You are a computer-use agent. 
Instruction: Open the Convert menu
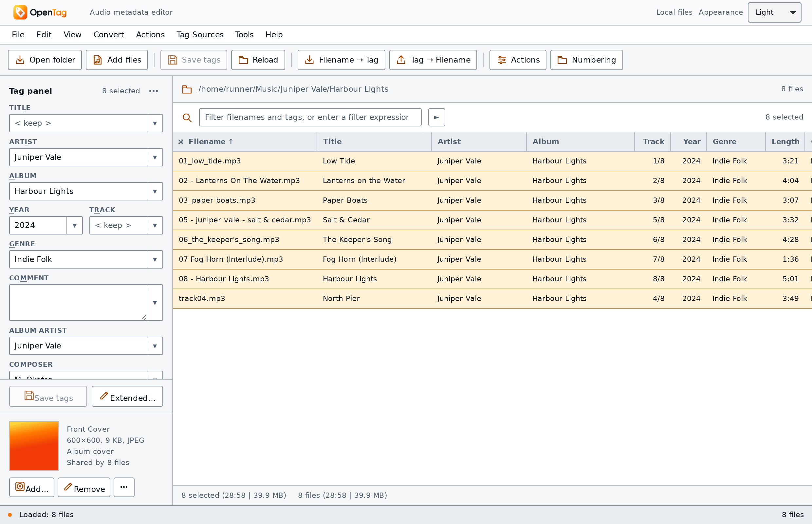[108, 35]
